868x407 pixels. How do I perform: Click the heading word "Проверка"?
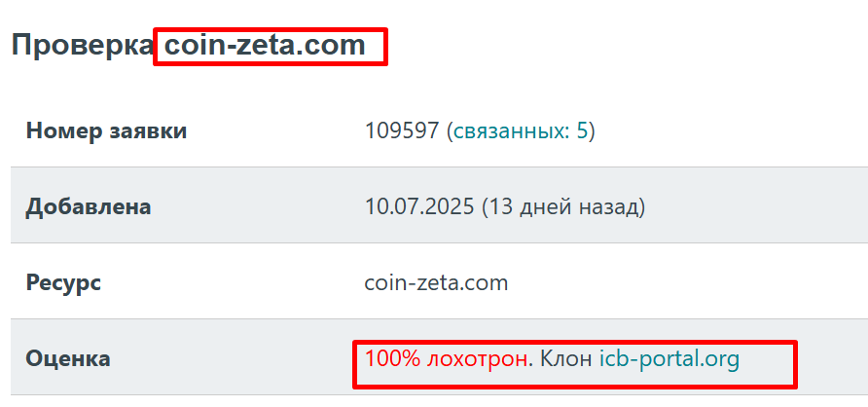tap(82, 45)
